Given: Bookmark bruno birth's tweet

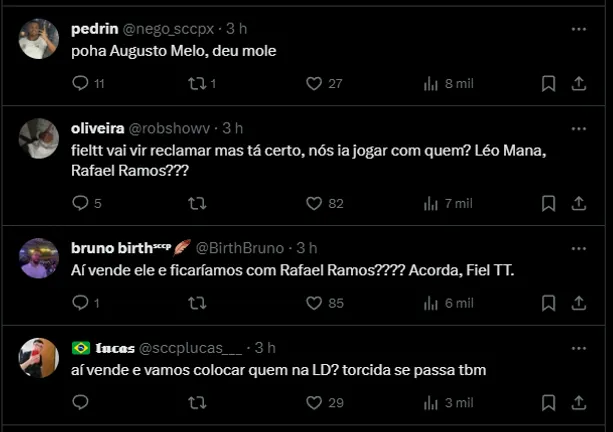Looking at the screenshot, I should 548,302.
